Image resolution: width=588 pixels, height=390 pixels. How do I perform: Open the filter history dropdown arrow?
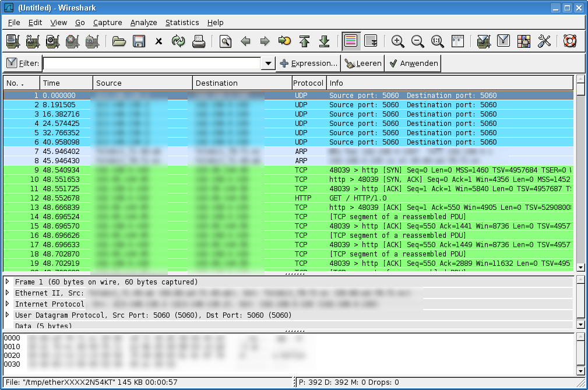coord(268,64)
